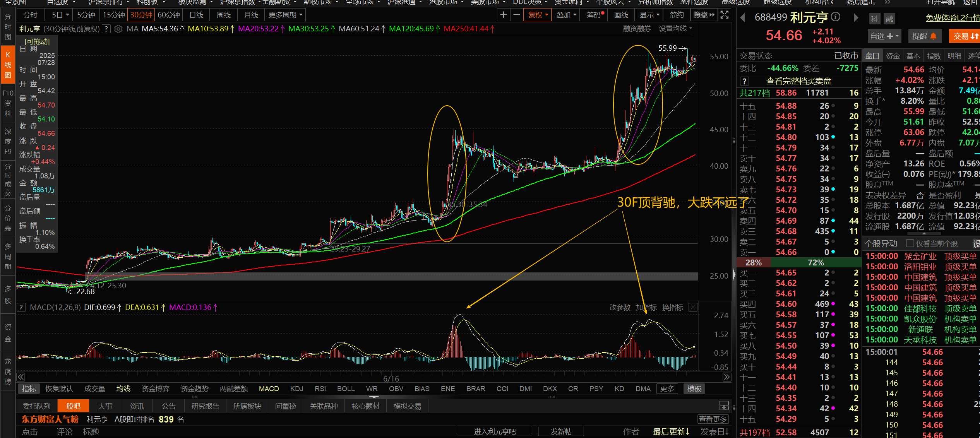Open stock info icon beside 利元亨
This screenshot has height=438, width=980.
point(836,17)
